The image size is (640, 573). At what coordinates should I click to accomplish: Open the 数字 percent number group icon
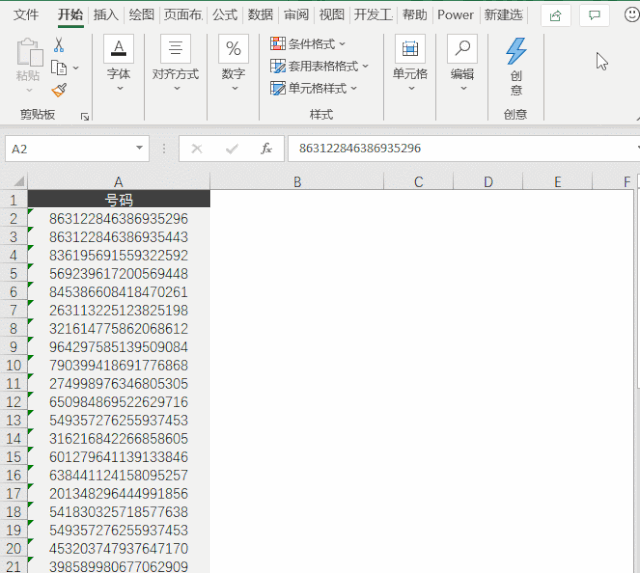tap(233, 49)
